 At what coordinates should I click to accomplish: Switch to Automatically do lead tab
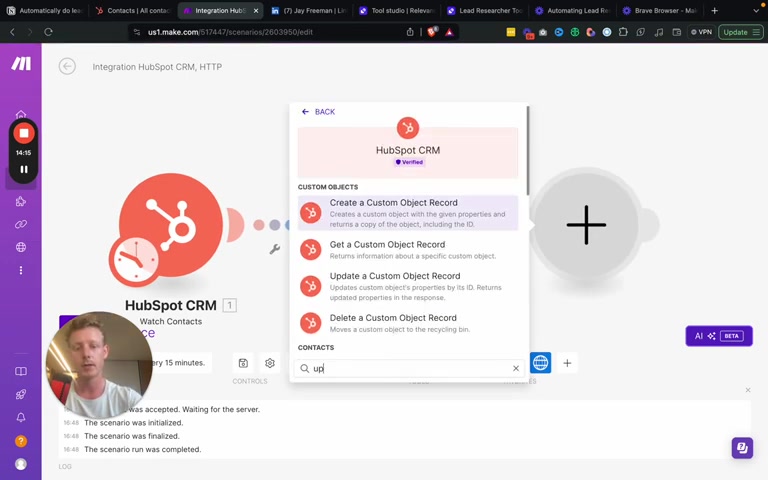click(x=45, y=10)
